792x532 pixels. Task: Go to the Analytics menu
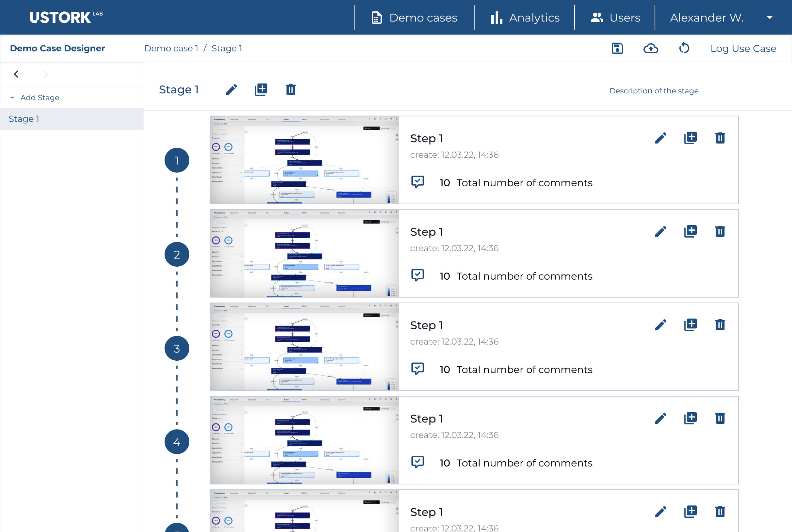[525, 18]
